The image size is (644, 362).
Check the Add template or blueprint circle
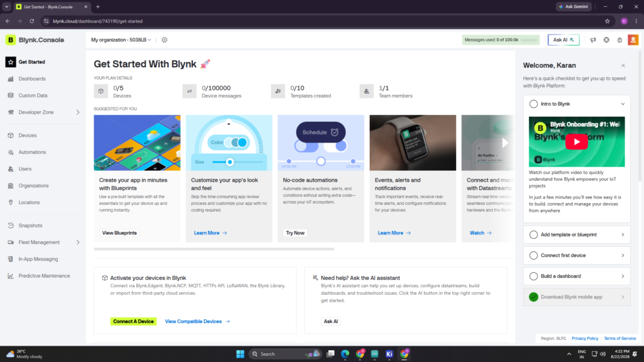(533, 235)
